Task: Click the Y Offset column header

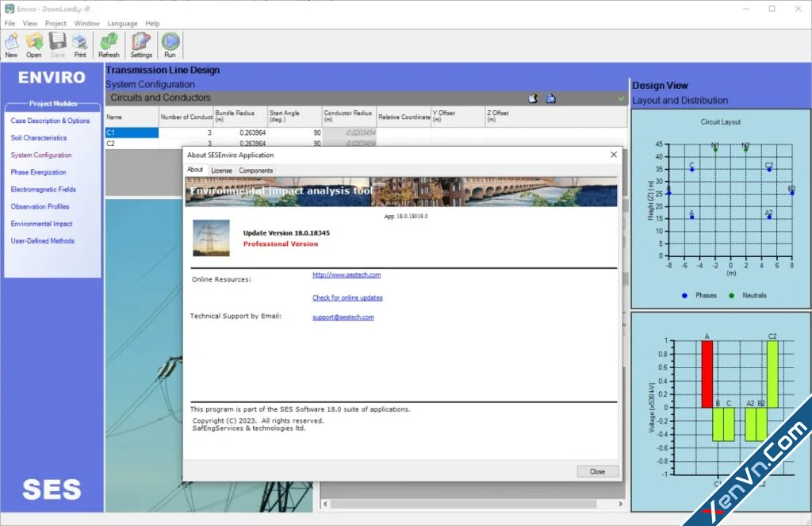Action: (458, 117)
